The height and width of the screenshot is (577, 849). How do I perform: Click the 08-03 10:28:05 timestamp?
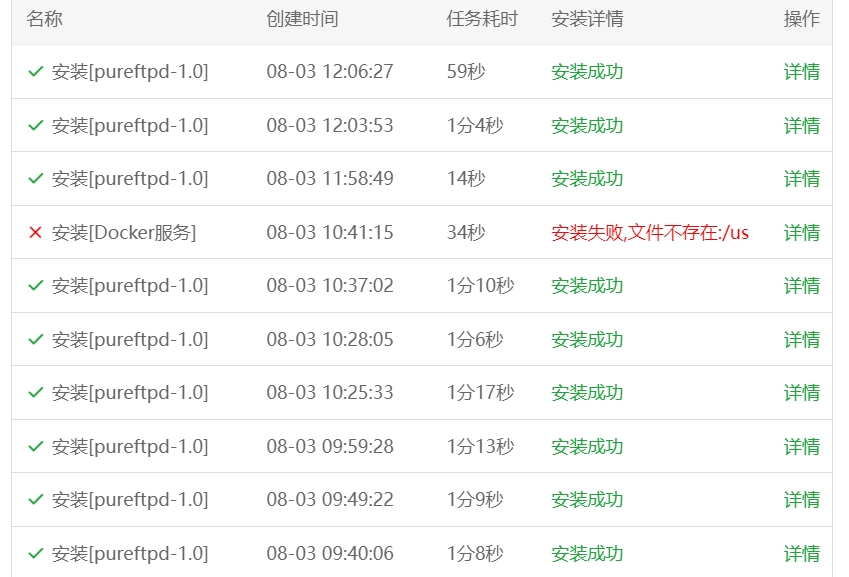[330, 340]
